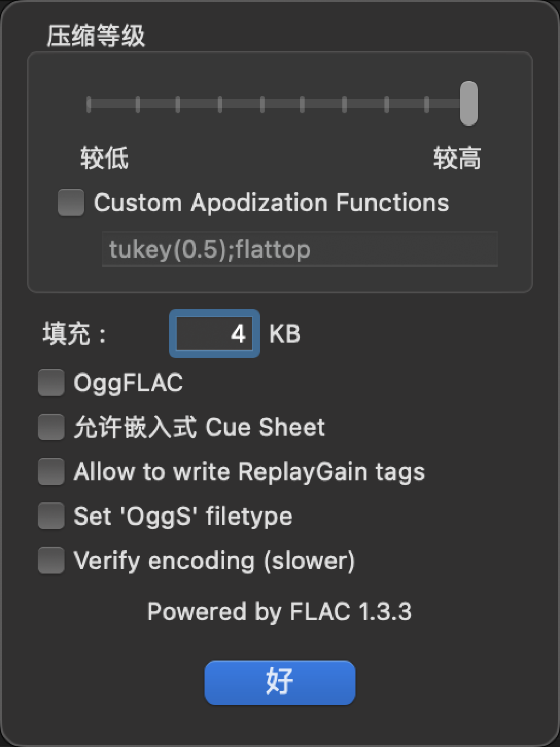The image size is (560, 747).
Task: Select the padding value input showing 4
Action: click(x=214, y=334)
